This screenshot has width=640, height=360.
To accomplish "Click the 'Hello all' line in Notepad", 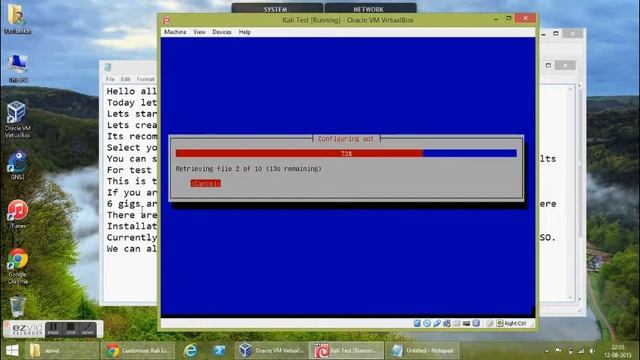I will tap(131, 91).
